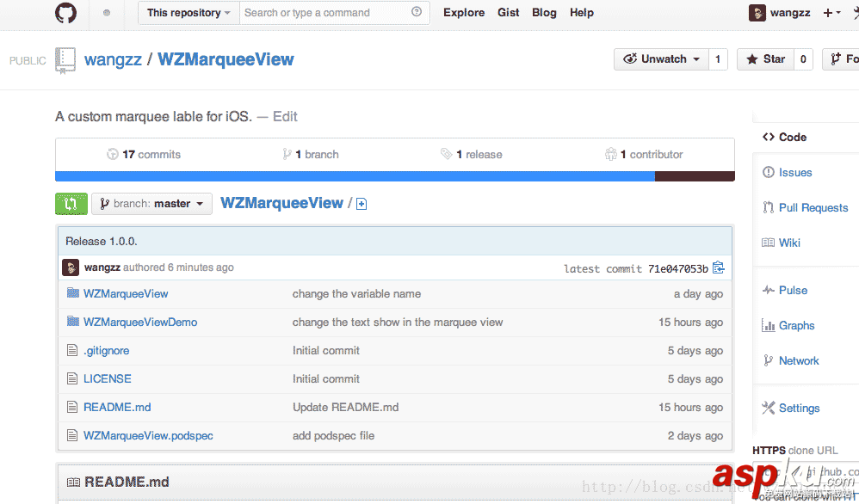
Task: Open WZMarqueeView.podspec file link
Action: click(x=148, y=435)
